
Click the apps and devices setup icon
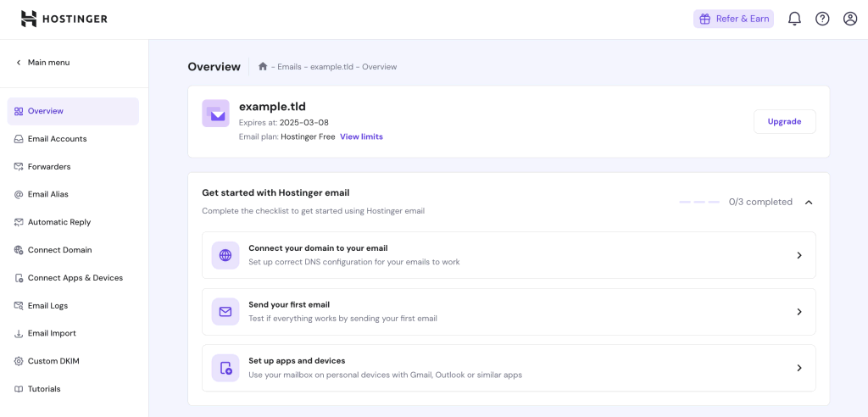(225, 368)
